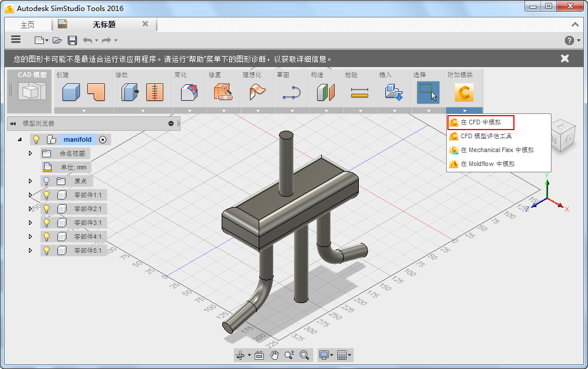Screen dimensions: 588x369
Task: Click the CAD 模型 workspace button
Action: click(x=32, y=91)
